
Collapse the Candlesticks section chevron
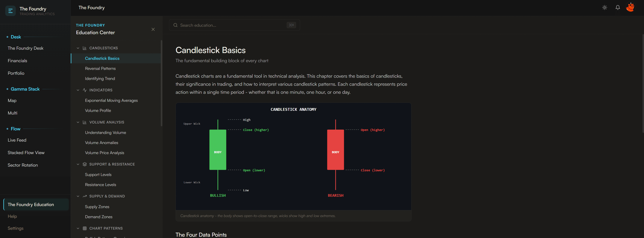tap(78, 48)
